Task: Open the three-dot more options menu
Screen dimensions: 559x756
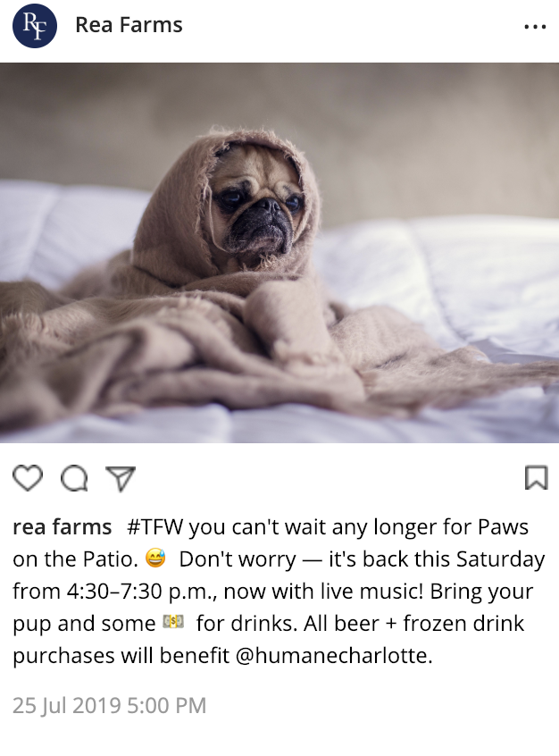Action: pyautogui.click(x=535, y=27)
